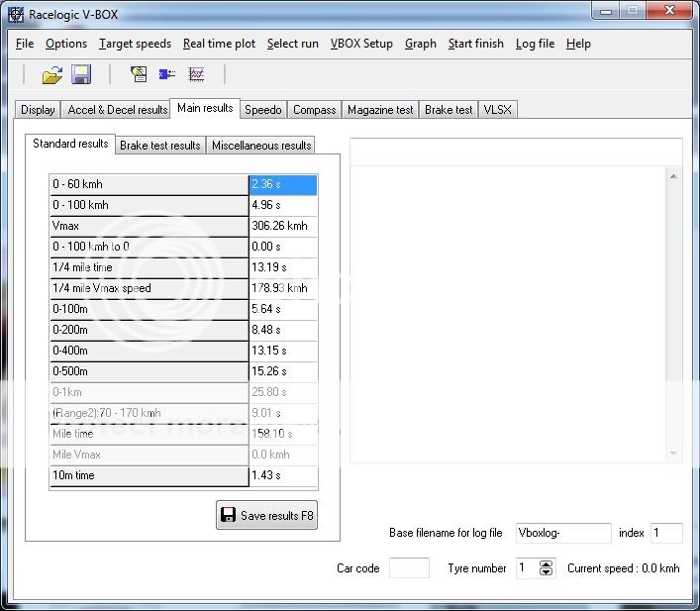Click the index input field
This screenshot has height=611, width=700.
pos(666,533)
